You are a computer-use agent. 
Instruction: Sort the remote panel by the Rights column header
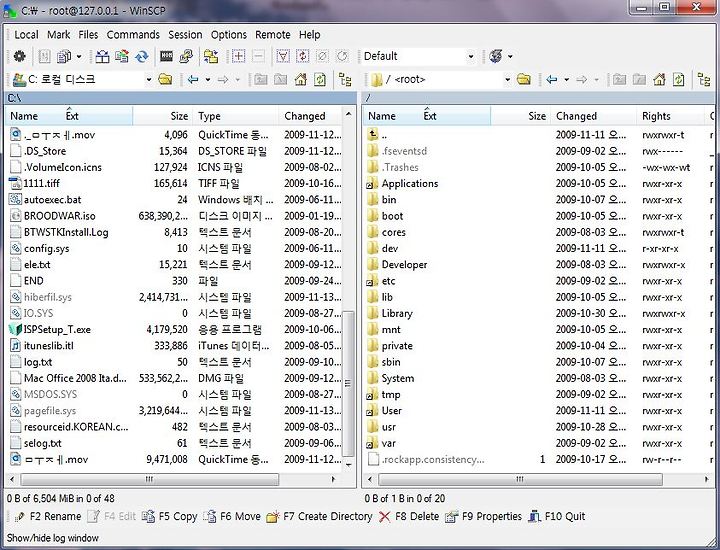(672, 116)
